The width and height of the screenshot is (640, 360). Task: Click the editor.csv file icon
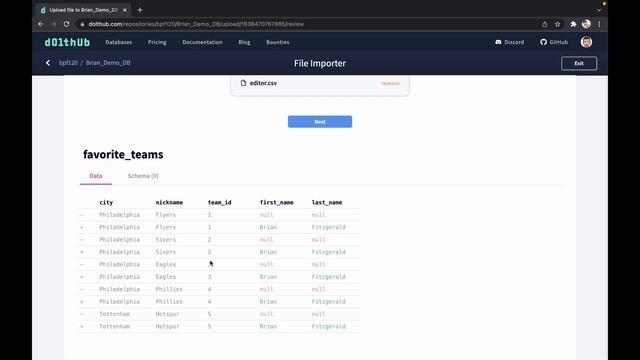[x=243, y=83]
